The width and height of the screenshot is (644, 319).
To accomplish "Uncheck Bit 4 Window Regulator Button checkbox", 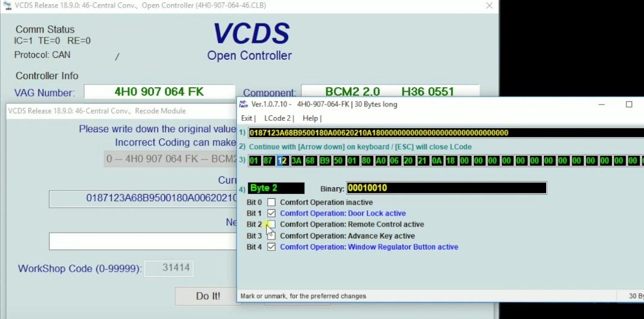I will coord(271,247).
